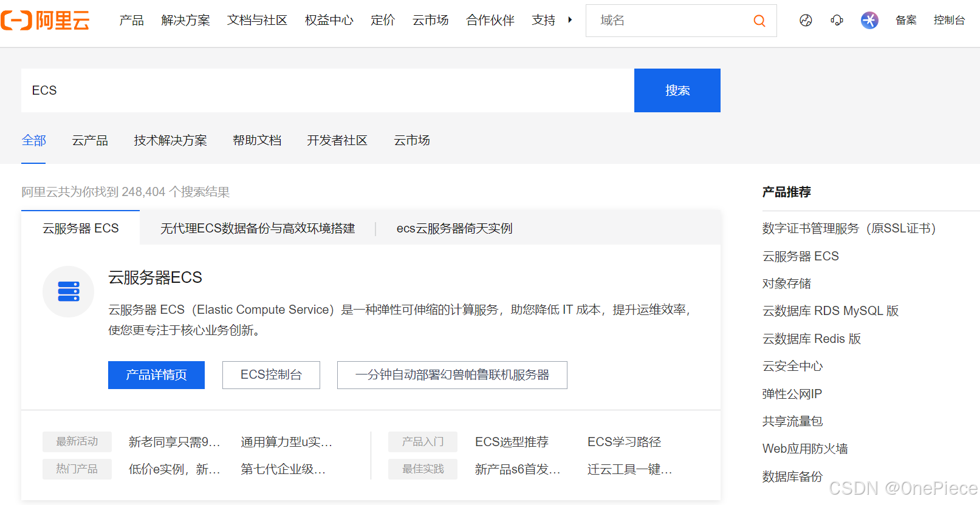Open 云数据库 Redis 版 link
The height and width of the screenshot is (505, 980).
[x=812, y=339]
